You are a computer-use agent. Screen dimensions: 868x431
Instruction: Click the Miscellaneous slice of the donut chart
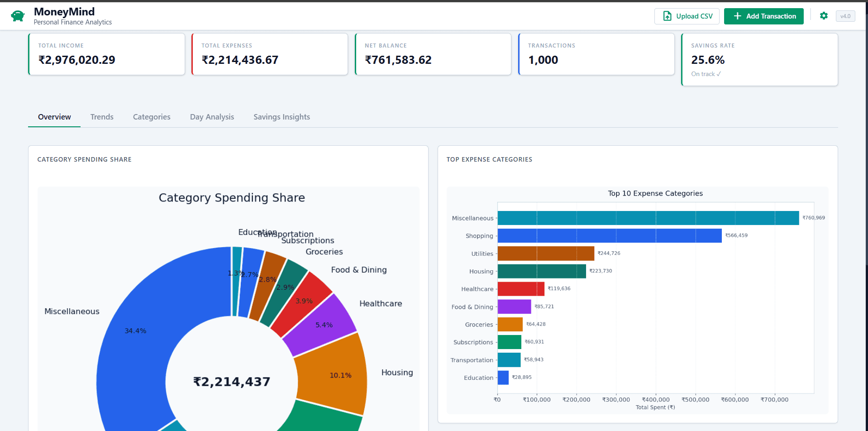point(136,330)
